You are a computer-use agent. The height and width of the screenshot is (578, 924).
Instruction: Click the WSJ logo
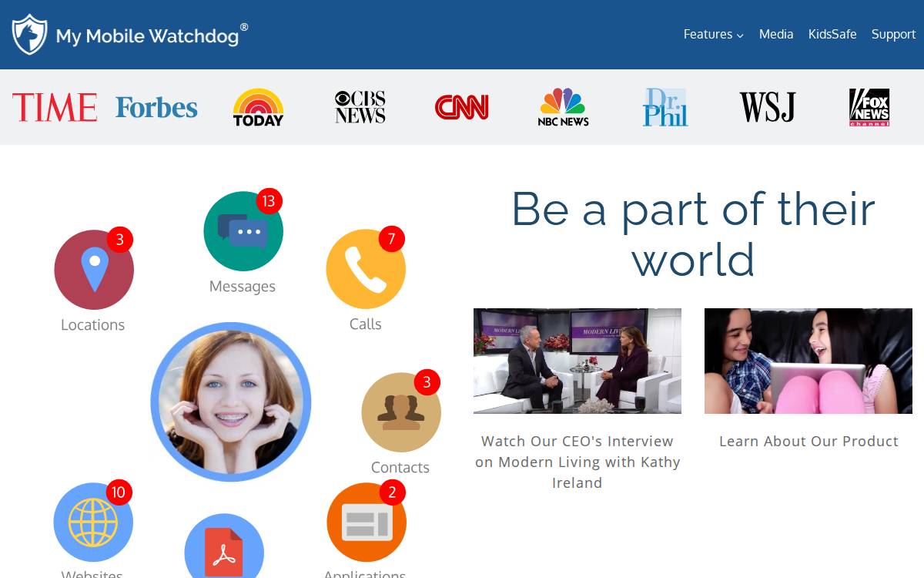767,107
